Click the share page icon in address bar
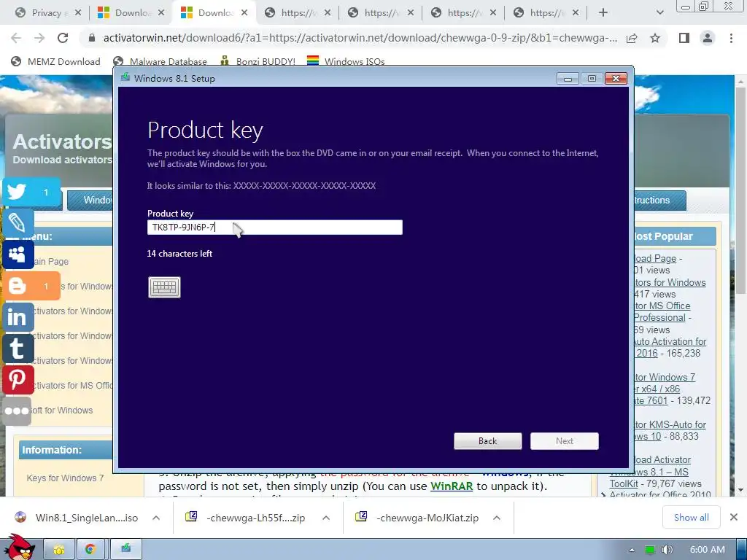This screenshot has height=560, width=747. pyautogui.click(x=632, y=38)
